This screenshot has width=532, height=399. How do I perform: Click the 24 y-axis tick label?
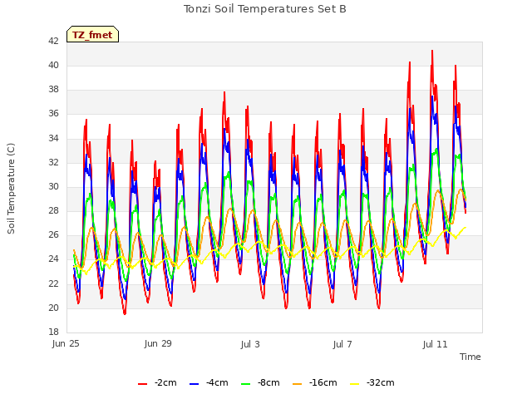53,259
